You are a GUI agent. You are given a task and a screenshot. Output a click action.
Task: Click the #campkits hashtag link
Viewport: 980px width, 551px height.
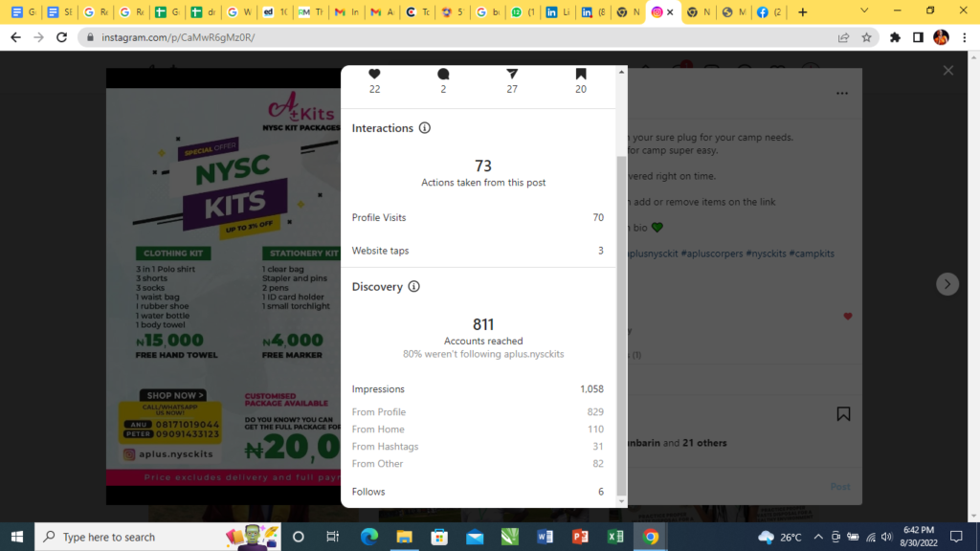point(812,253)
